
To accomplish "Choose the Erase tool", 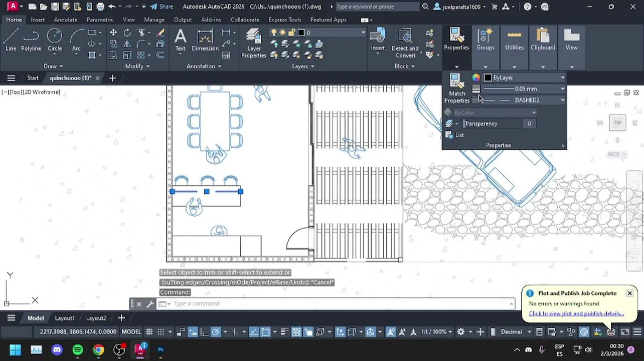I will tap(160, 33).
